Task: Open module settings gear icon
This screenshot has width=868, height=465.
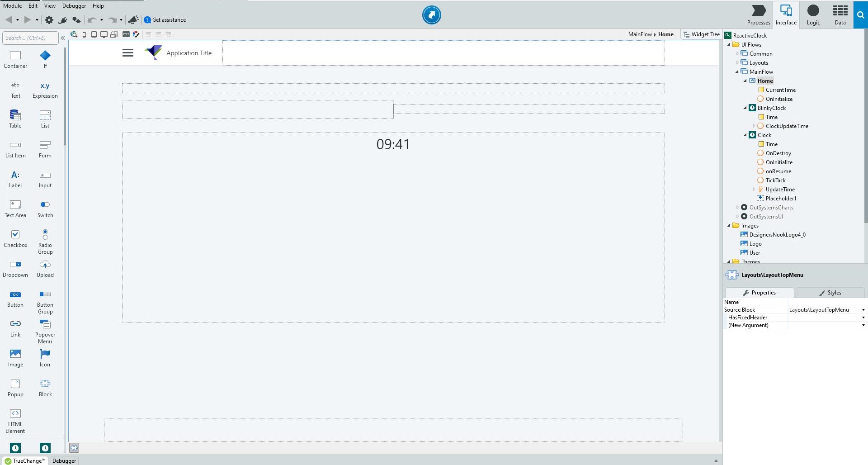Action: tap(49, 20)
